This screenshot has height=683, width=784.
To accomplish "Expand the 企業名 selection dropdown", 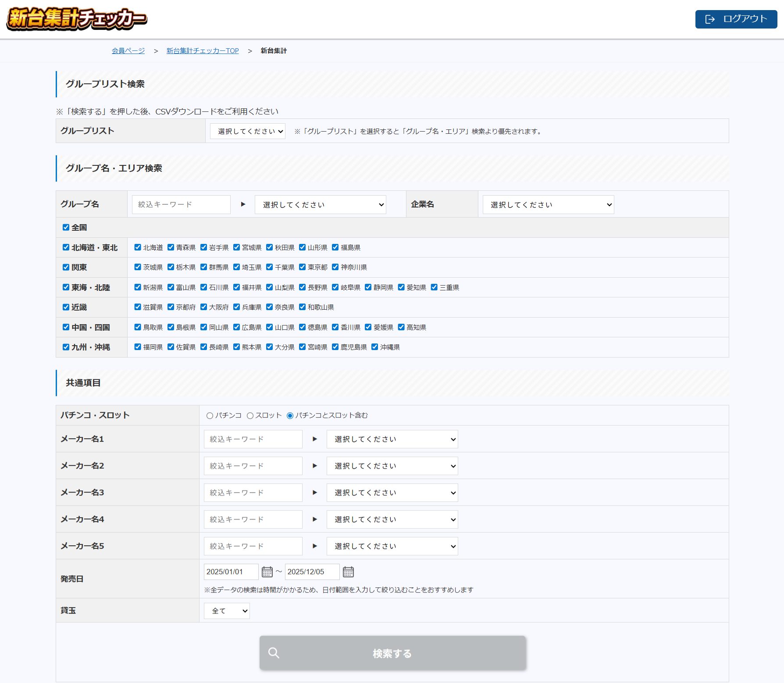I will (548, 205).
